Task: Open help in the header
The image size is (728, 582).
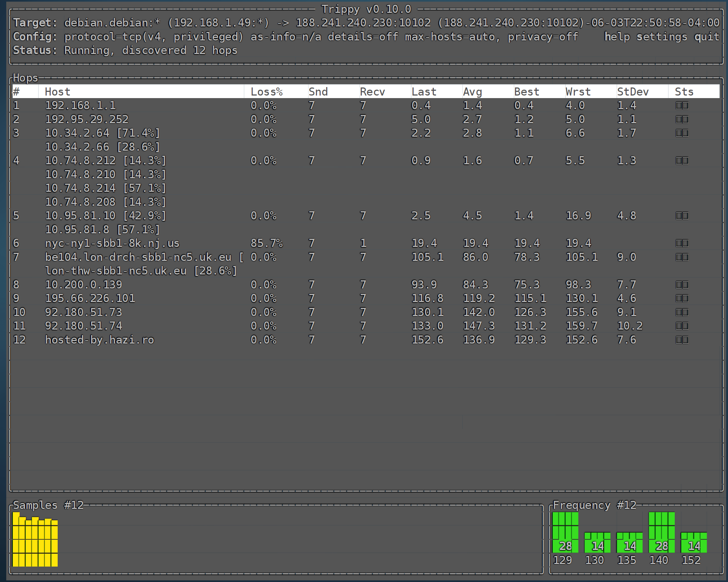Action: pos(617,37)
